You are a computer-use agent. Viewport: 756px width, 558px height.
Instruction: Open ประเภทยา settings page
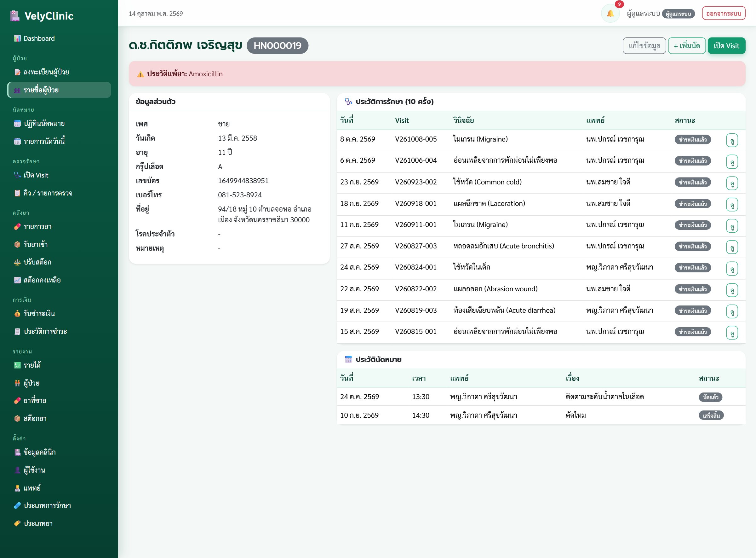59,524
